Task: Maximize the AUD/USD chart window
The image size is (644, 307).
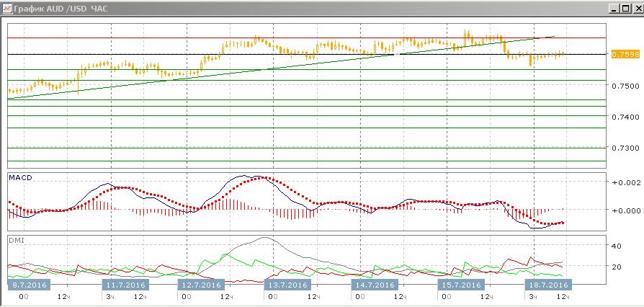Action: pyautogui.click(x=625, y=8)
